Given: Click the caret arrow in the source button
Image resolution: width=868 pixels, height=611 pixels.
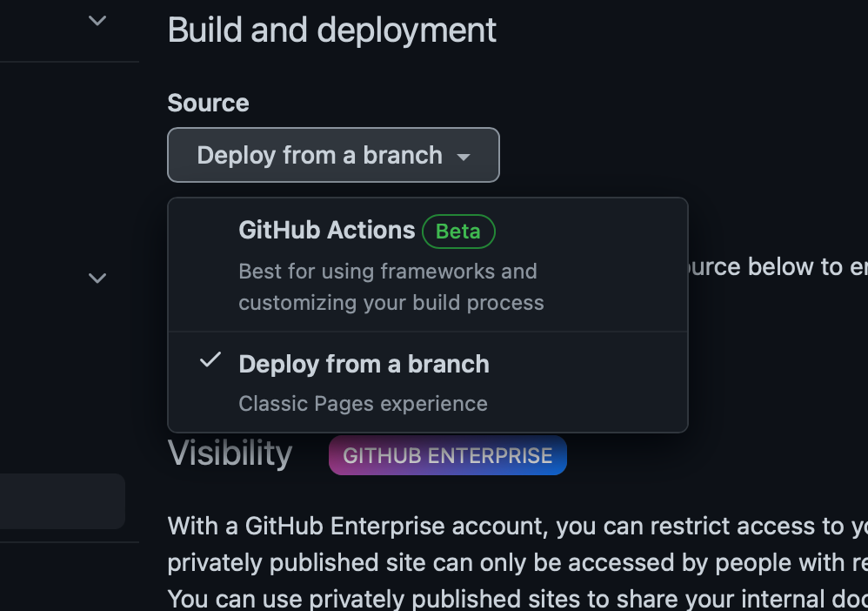Looking at the screenshot, I should 464,158.
